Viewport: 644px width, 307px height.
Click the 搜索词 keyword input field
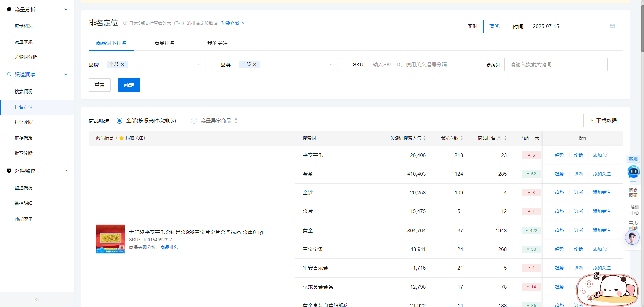556,64
